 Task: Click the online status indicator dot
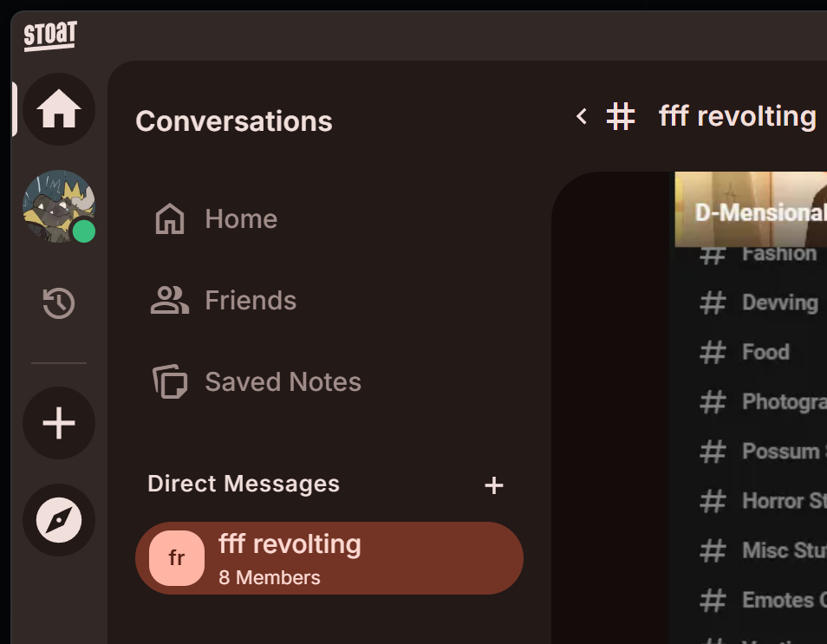(x=83, y=231)
